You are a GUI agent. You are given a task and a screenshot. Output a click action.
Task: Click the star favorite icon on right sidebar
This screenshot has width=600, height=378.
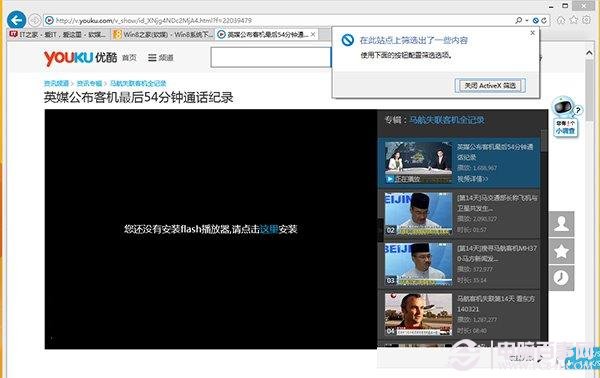pos(561,251)
